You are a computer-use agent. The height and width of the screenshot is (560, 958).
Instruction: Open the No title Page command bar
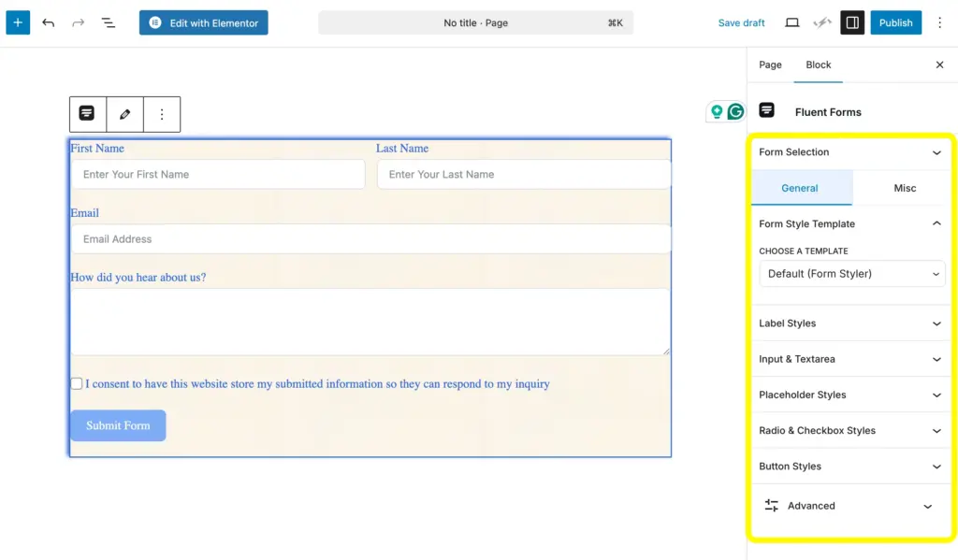click(475, 22)
